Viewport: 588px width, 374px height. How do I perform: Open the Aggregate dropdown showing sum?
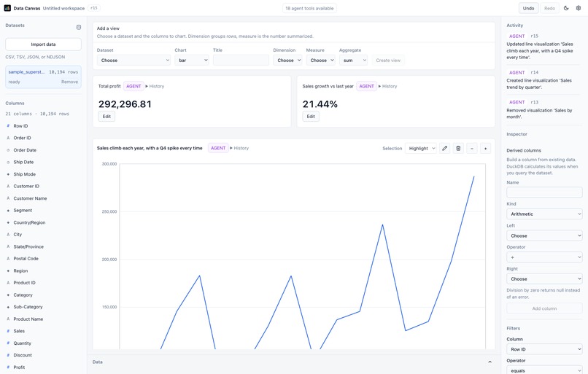(x=353, y=61)
